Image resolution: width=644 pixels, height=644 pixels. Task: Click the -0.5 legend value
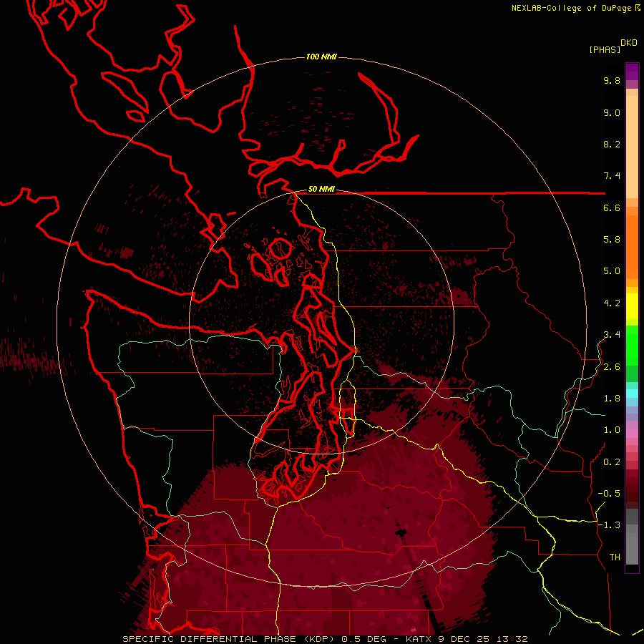click(609, 494)
